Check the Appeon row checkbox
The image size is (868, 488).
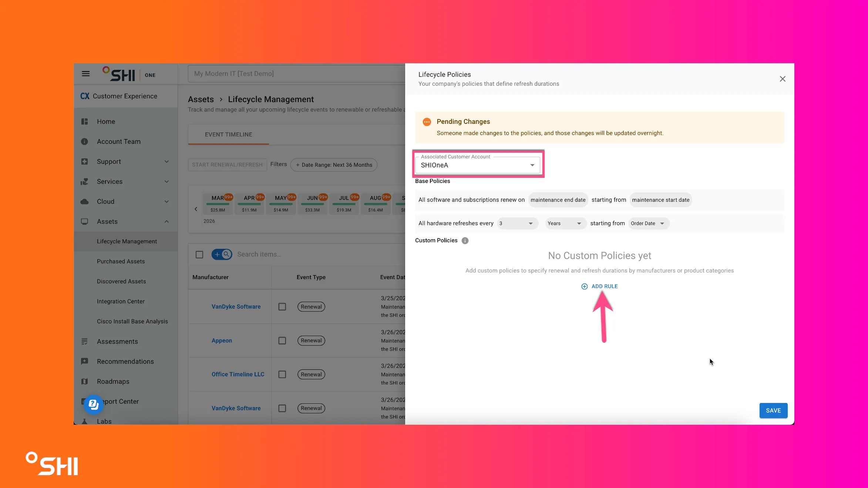(x=282, y=340)
